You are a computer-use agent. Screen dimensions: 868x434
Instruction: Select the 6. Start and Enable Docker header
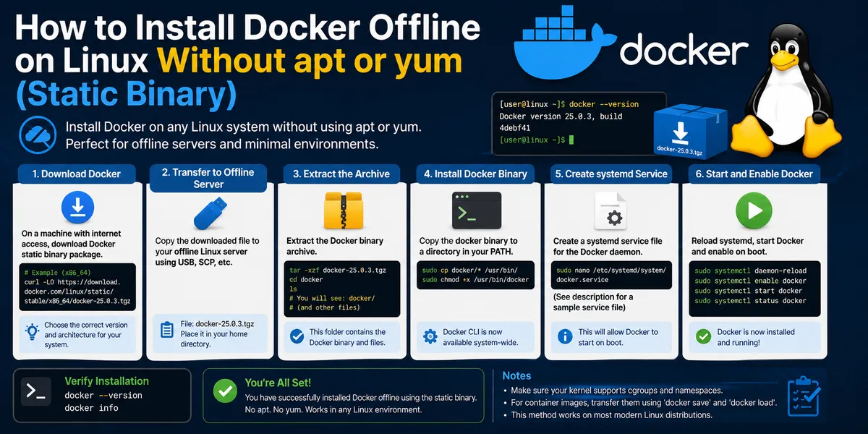click(754, 174)
